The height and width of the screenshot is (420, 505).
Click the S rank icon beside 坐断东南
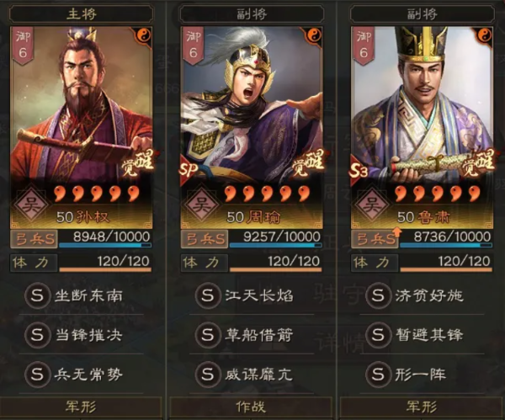tap(37, 295)
